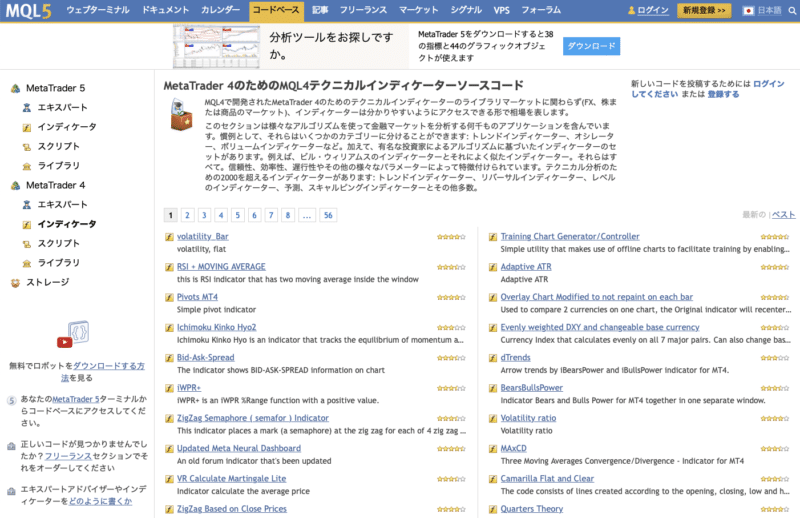
Task: Open Camarilla Flat and Clear link
Action: coord(547,479)
